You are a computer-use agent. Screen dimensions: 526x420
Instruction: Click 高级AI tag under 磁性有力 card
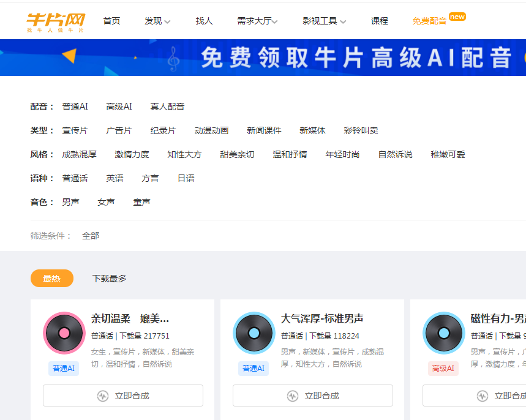443,369
